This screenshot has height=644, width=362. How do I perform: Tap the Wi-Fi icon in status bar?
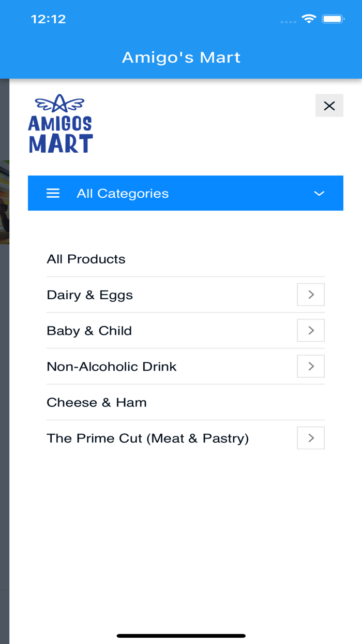[x=309, y=19]
